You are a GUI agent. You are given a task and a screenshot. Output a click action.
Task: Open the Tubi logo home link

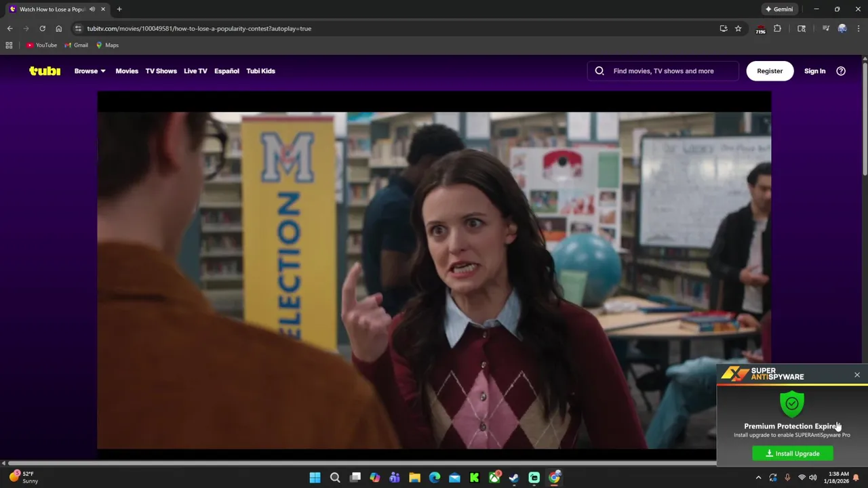click(x=45, y=70)
